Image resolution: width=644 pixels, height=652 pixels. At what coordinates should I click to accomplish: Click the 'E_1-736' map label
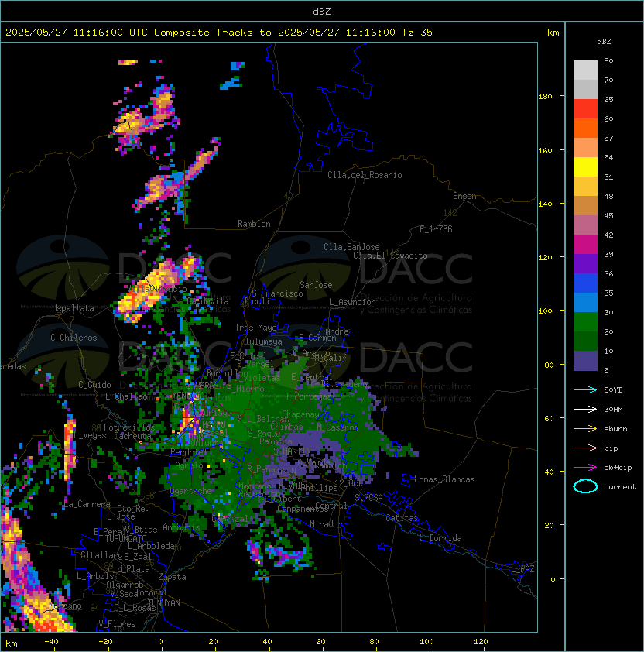pyautogui.click(x=436, y=229)
